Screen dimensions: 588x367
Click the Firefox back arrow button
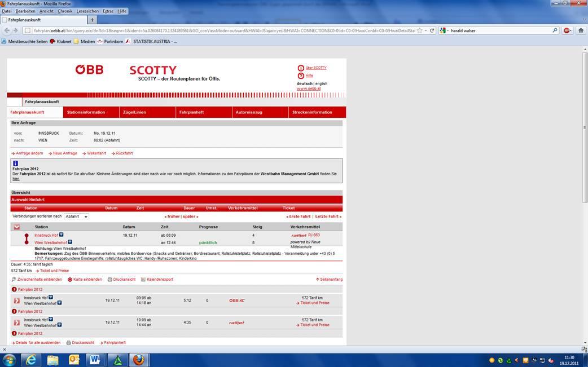(x=7, y=30)
